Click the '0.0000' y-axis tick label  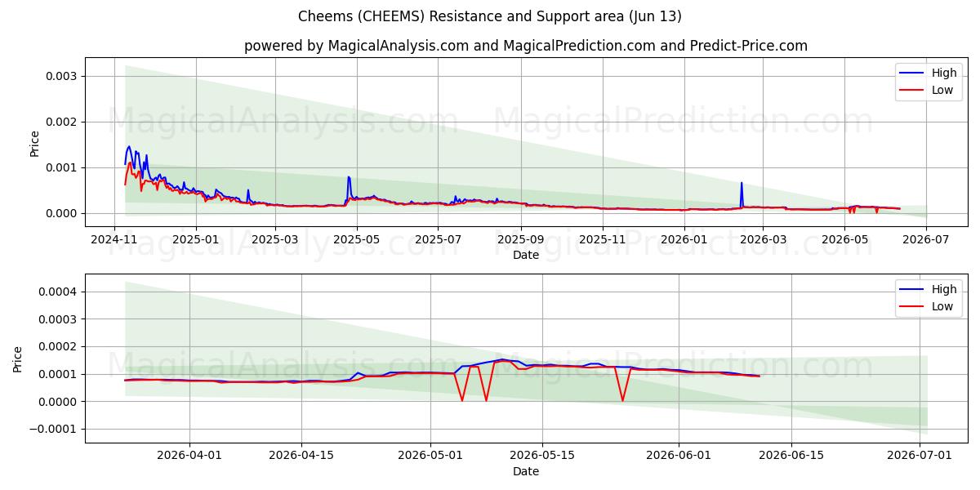[x=58, y=402]
